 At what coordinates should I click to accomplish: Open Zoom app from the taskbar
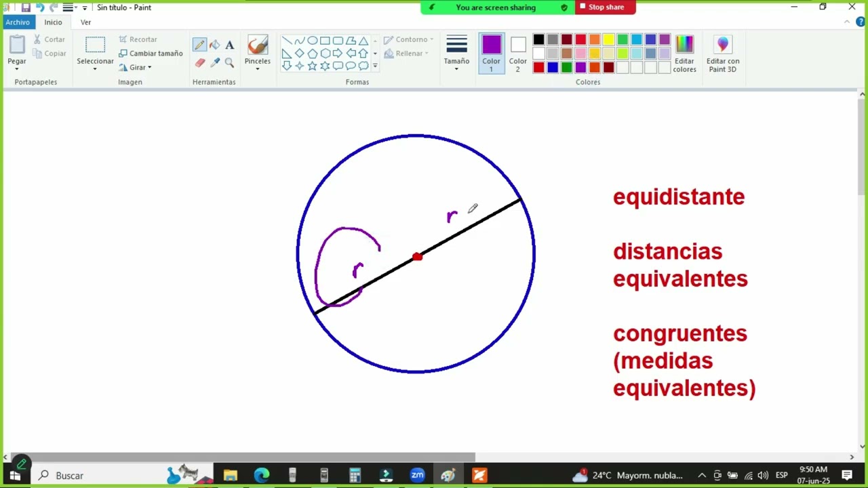tap(417, 475)
